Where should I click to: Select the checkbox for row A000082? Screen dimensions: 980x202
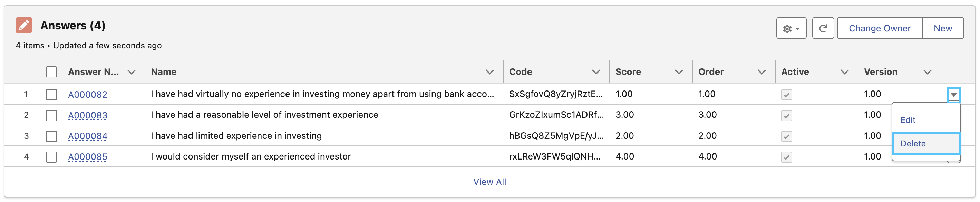[x=51, y=95]
